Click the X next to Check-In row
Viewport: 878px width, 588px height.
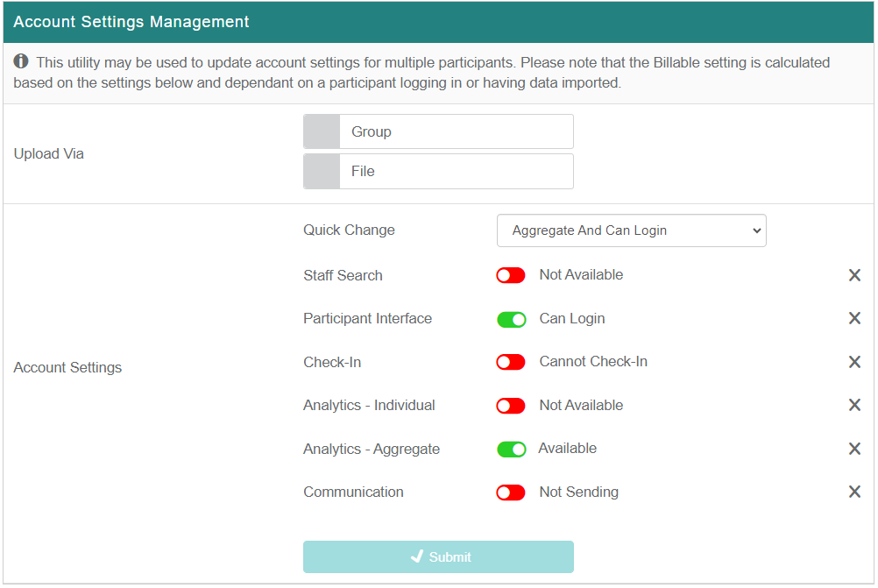(x=854, y=362)
